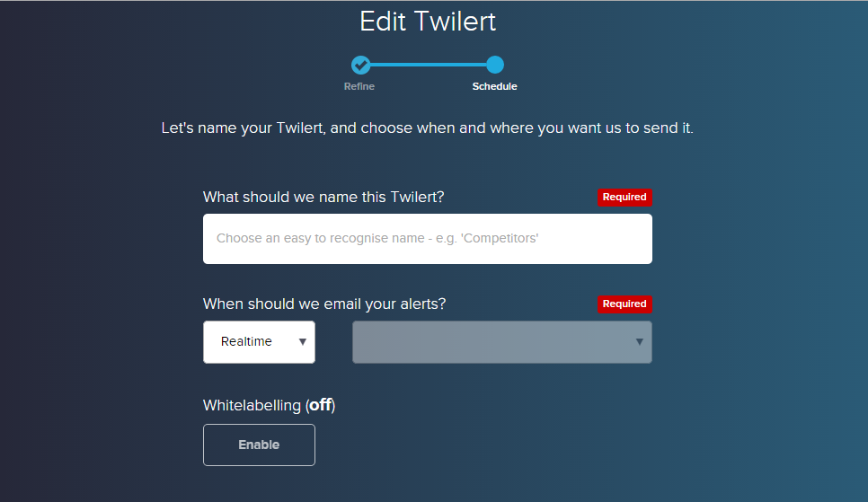Click the Whitelabelling label text
The height and width of the screenshot is (502, 868).
[252, 406]
